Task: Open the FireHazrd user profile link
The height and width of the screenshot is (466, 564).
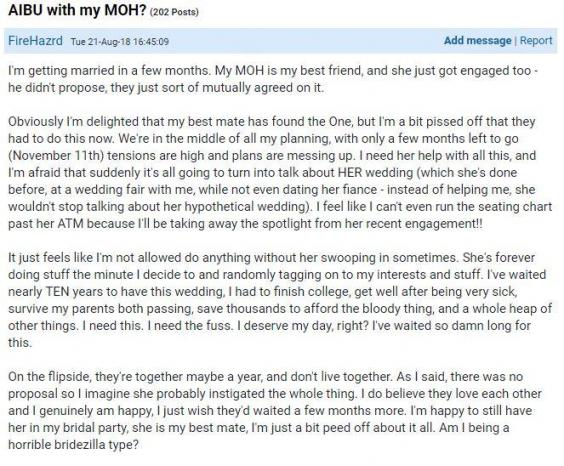Action: coord(35,40)
